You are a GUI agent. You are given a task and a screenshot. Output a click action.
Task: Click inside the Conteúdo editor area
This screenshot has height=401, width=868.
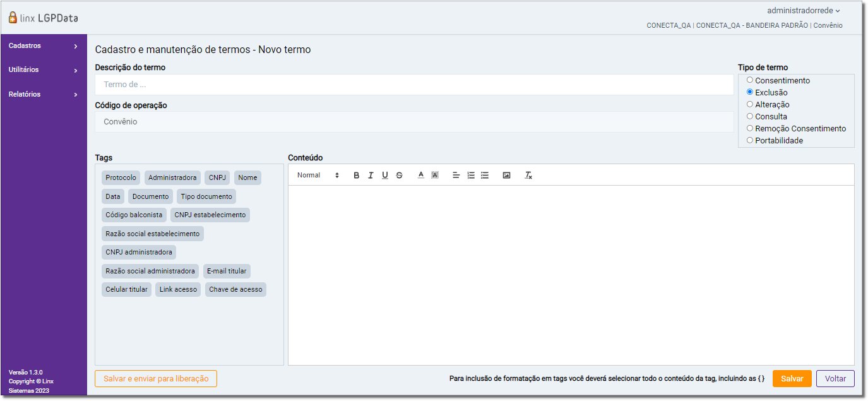click(x=571, y=275)
